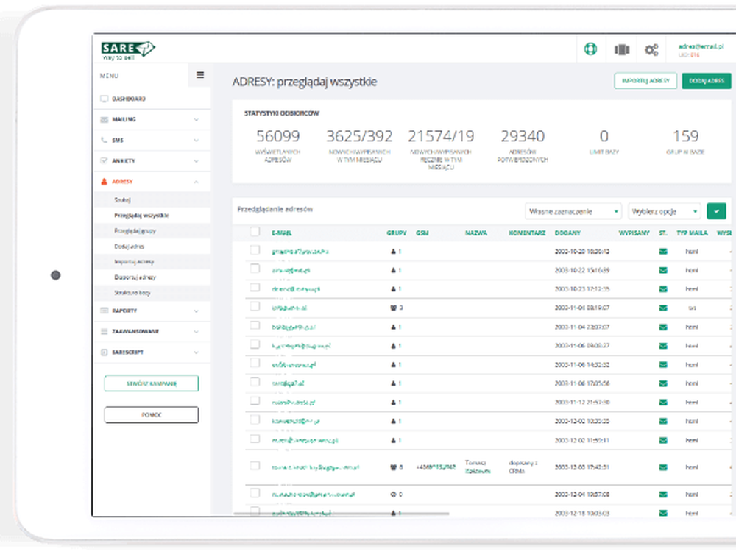Check the row added 10-20 10:36
Viewport: 736px width, 560px height.
point(255,249)
